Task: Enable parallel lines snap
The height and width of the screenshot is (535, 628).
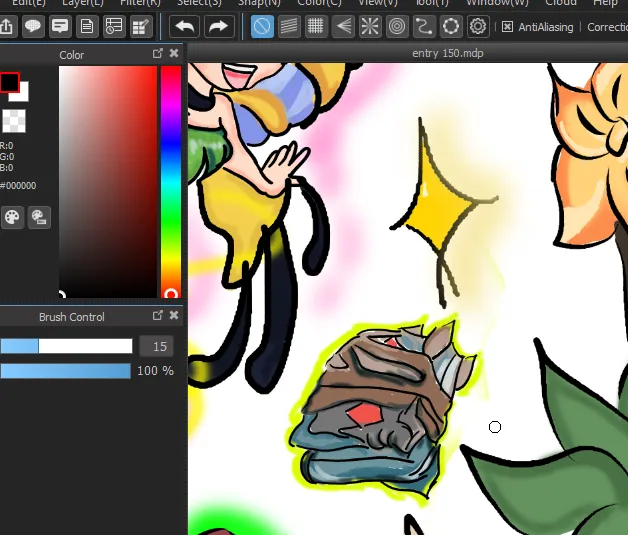Action: point(289,27)
